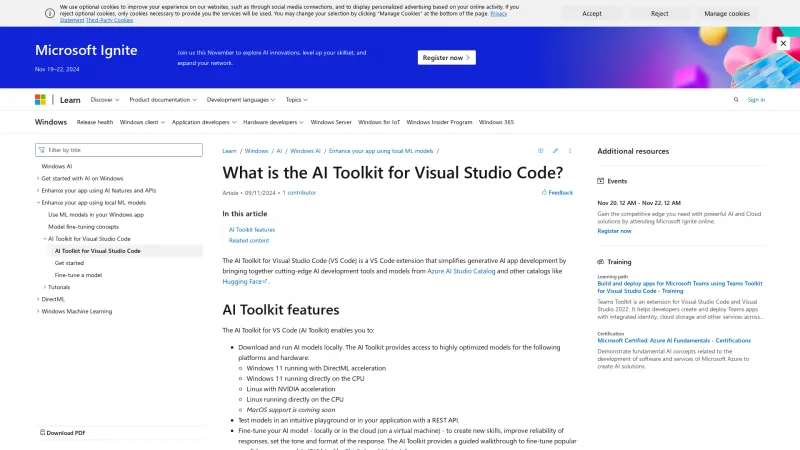Click the Learn site title
The width and height of the screenshot is (800, 450).
(70, 100)
